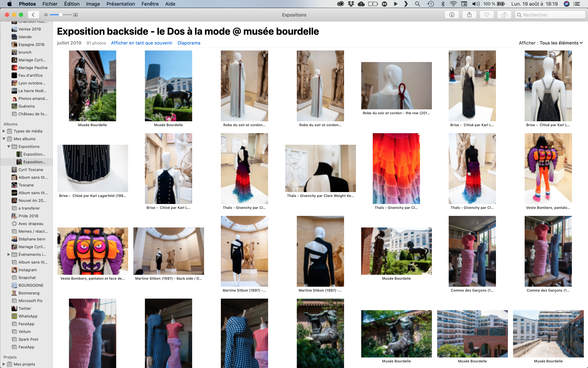Image resolution: width=588 pixels, height=368 pixels.
Task: Open the photo info button
Action: 452,15
